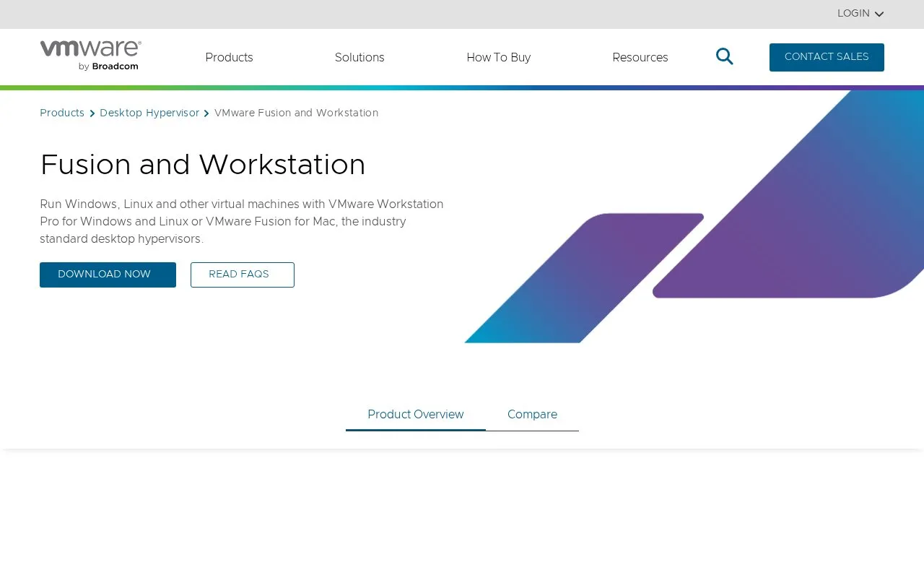Click the Fusion and Workstation heading

pos(203,165)
